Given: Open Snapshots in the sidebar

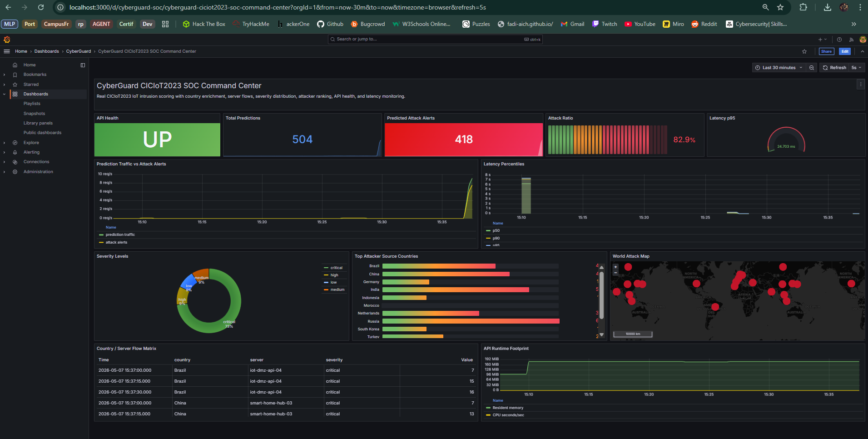Looking at the screenshot, I should pyautogui.click(x=34, y=114).
